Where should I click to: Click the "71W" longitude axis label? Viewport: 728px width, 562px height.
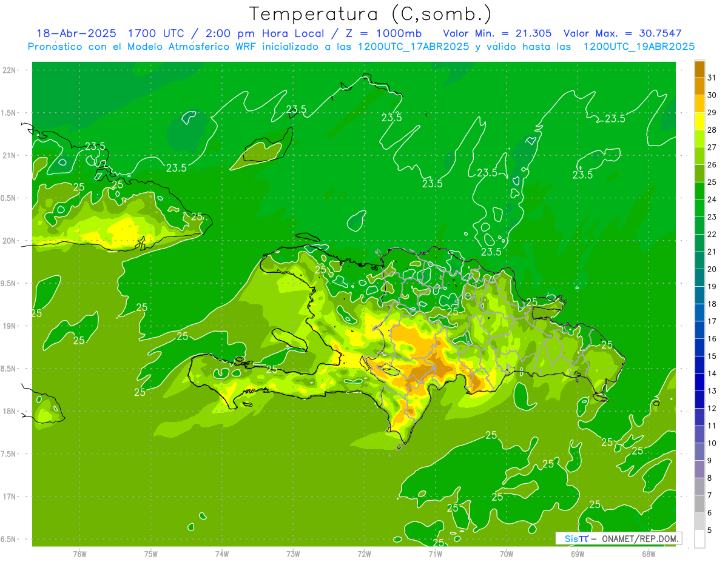(435, 554)
